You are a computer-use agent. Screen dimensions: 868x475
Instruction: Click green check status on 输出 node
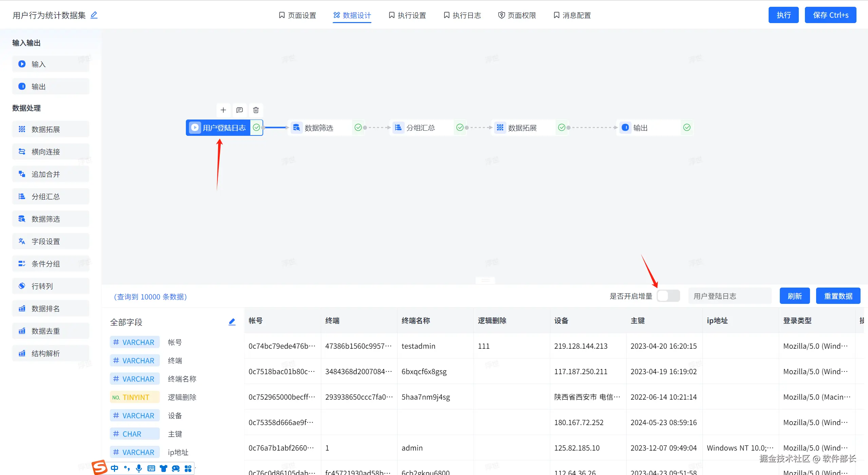click(687, 127)
